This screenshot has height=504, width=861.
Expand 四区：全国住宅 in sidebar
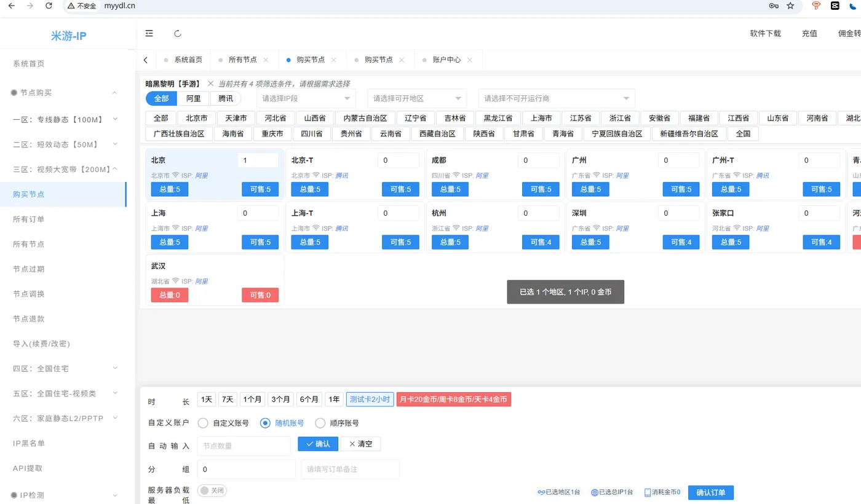pos(63,368)
